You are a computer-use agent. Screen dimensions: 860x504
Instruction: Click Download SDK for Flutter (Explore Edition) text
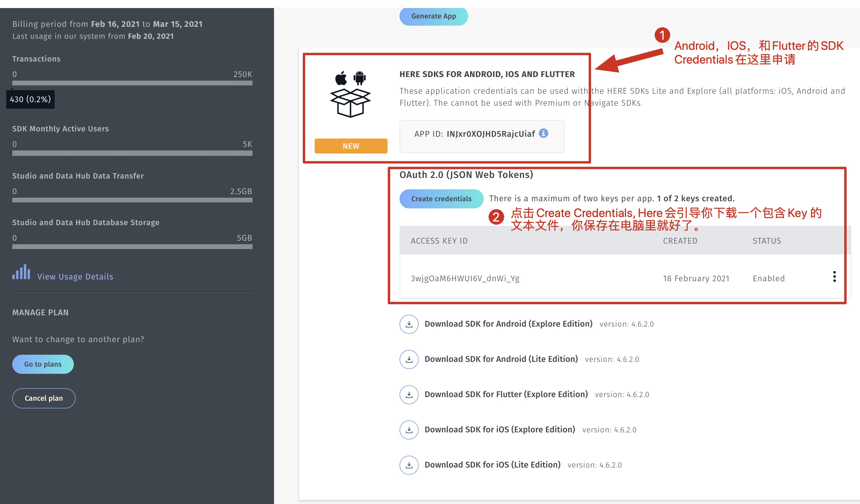pyautogui.click(x=506, y=394)
